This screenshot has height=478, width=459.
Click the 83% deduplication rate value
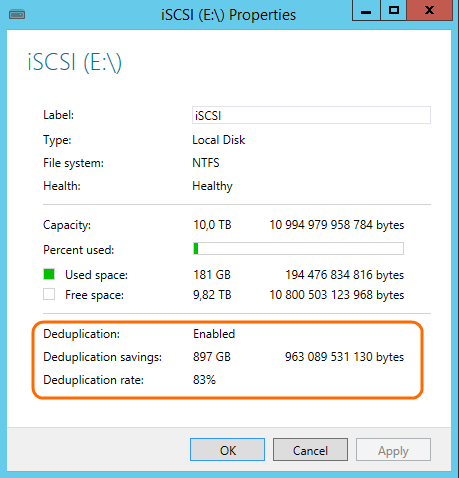tap(204, 380)
